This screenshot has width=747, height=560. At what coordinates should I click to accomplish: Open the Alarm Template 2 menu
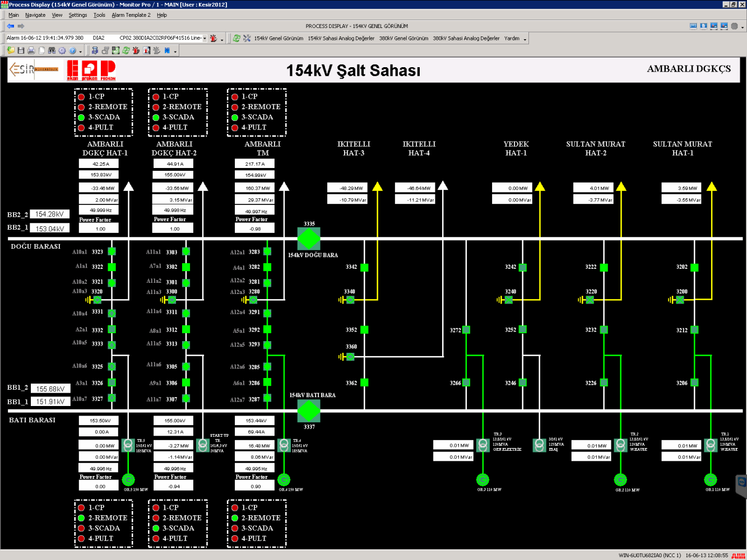[x=131, y=15]
